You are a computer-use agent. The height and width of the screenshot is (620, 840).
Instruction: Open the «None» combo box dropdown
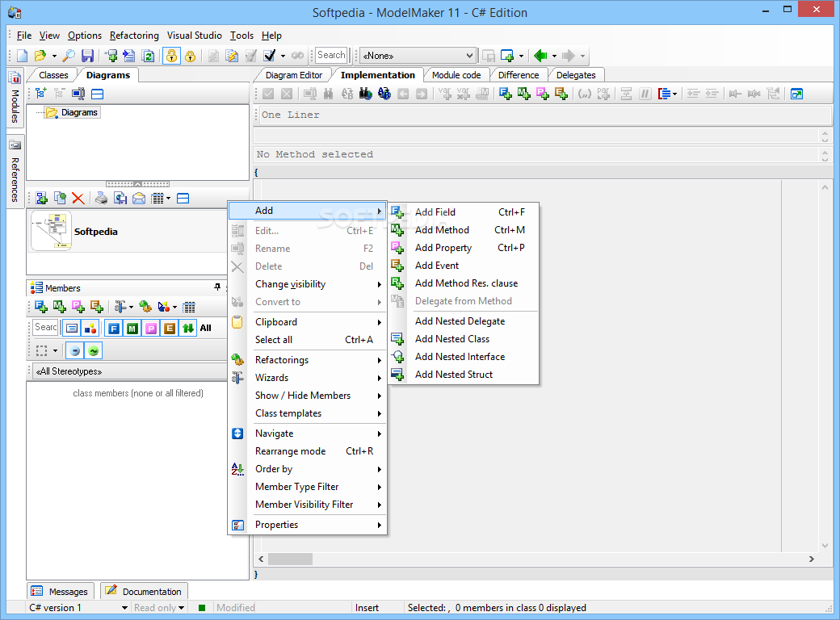(469, 56)
